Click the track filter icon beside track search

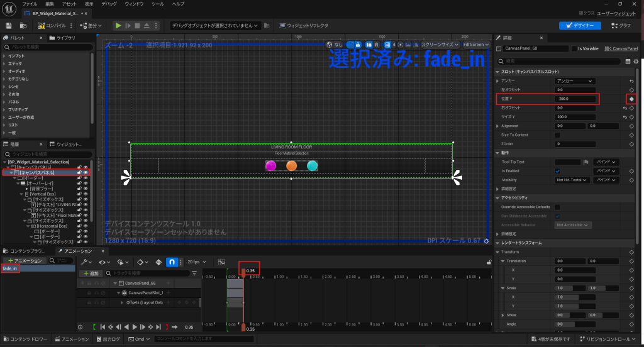(x=194, y=273)
